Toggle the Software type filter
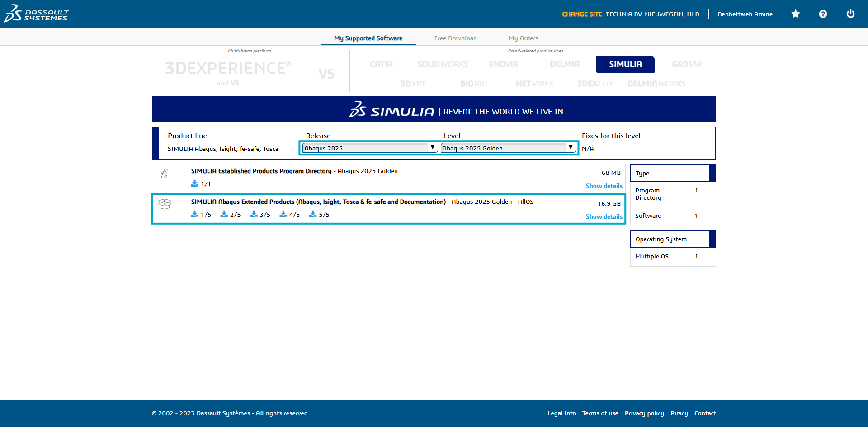 (648, 216)
